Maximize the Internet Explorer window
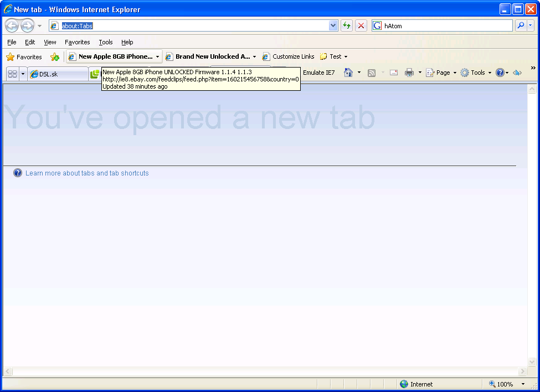This screenshot has height=392, width=540. point(518,9)
